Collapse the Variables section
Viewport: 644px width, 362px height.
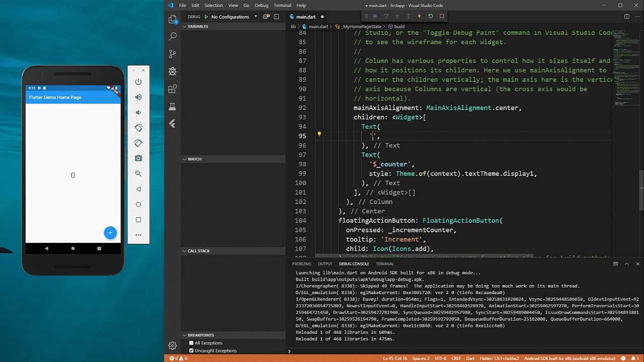198,26
